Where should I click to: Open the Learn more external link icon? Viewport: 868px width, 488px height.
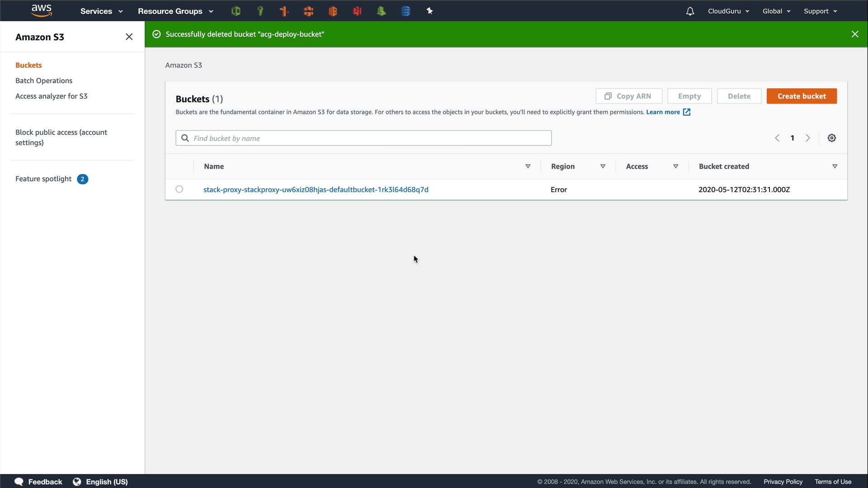click(686, 112)
